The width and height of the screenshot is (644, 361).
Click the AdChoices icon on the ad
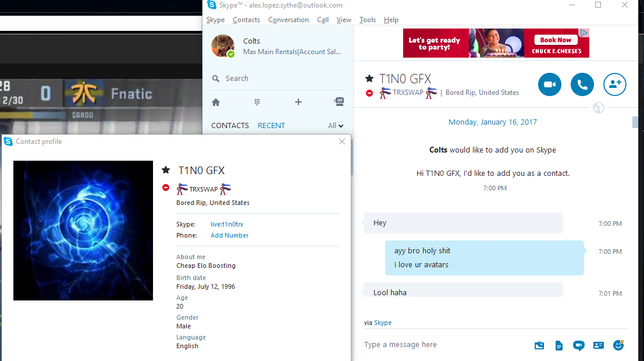[584, 33]
